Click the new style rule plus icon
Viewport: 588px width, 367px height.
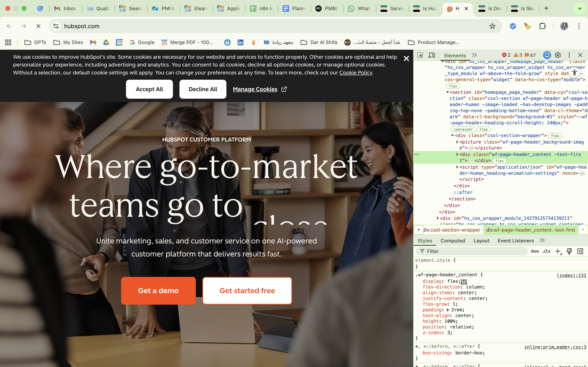(558, 251)
